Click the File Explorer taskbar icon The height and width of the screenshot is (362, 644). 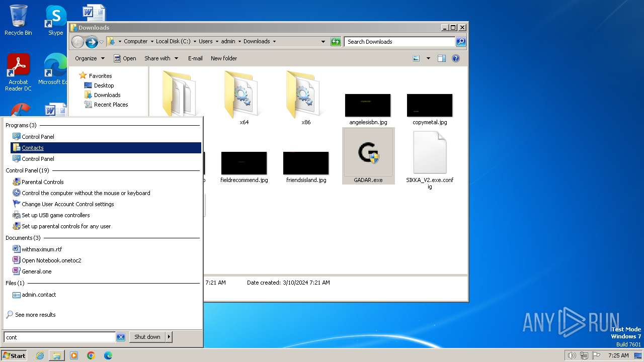pos(56,355)
